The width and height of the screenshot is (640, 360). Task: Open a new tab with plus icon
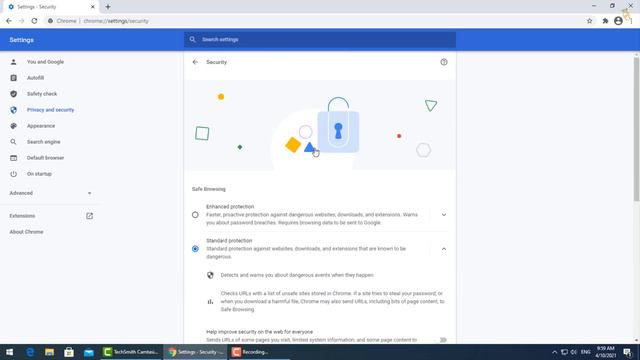click(x=108, y=7)
